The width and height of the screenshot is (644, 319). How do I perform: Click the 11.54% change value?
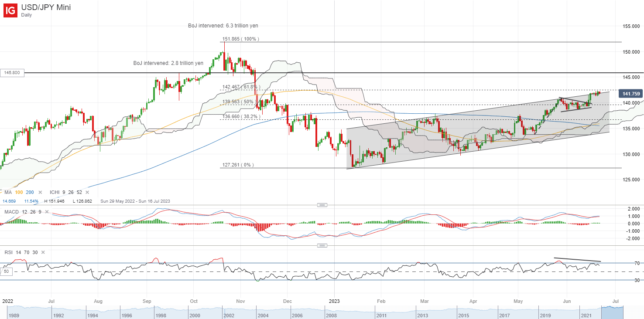pyautogui.click(x=31, y=201)
